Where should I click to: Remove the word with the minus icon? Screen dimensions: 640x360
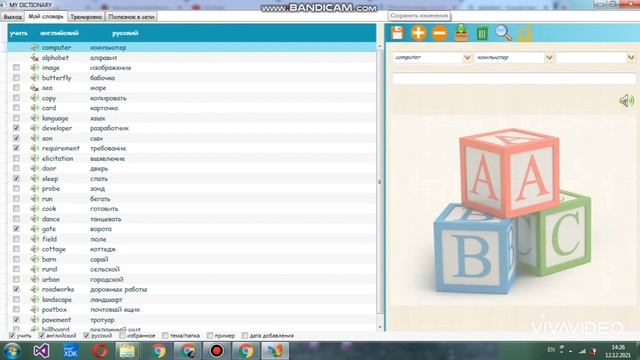point(440,33)
